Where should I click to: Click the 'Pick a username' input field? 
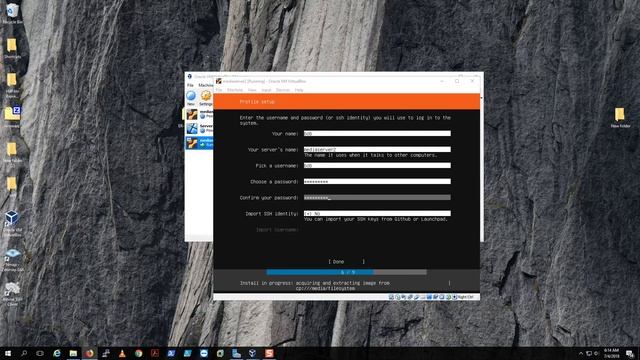coord(377,165)
